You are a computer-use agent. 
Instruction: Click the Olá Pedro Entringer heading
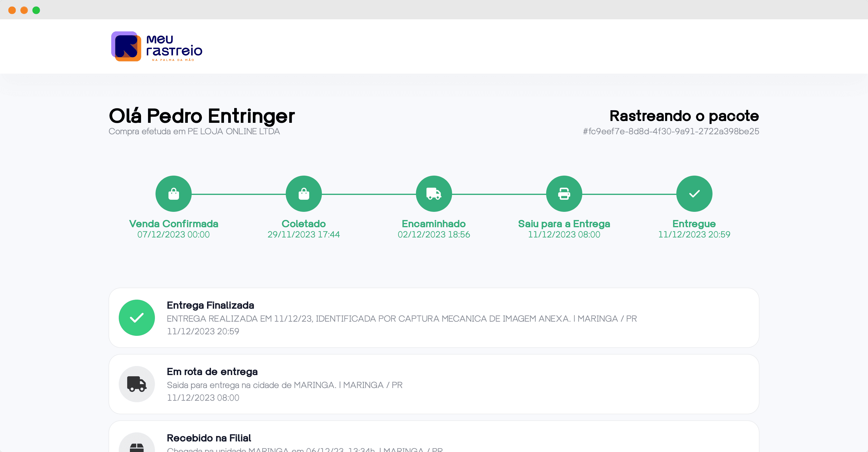point(202,116)
